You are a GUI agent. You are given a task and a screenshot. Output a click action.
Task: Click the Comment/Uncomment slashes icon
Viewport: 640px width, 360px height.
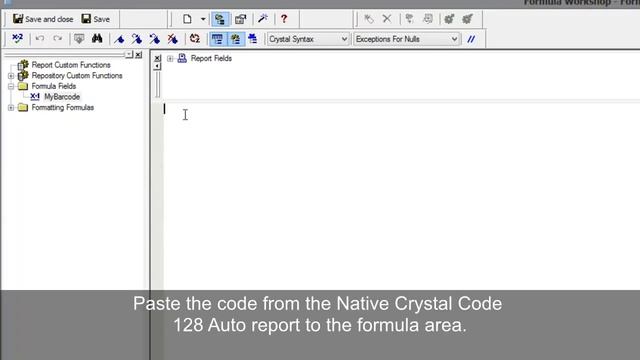[x=471, y=39]
